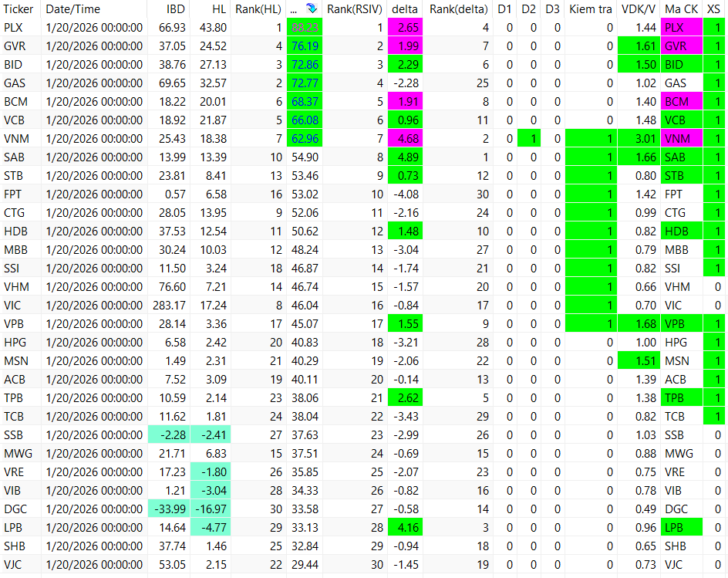Click the IBD value 283.17 for VIC
Screen dimensions: 728x578
click(x=169, y=306)
